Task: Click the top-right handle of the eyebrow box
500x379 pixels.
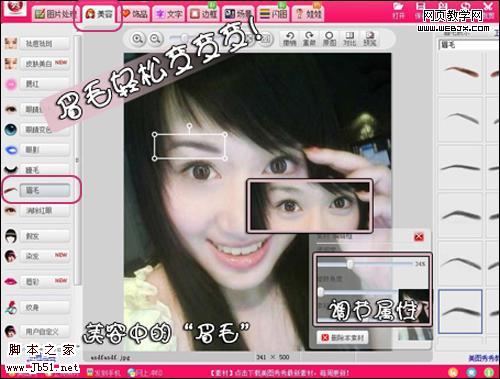Action: [x=225, y=134]
